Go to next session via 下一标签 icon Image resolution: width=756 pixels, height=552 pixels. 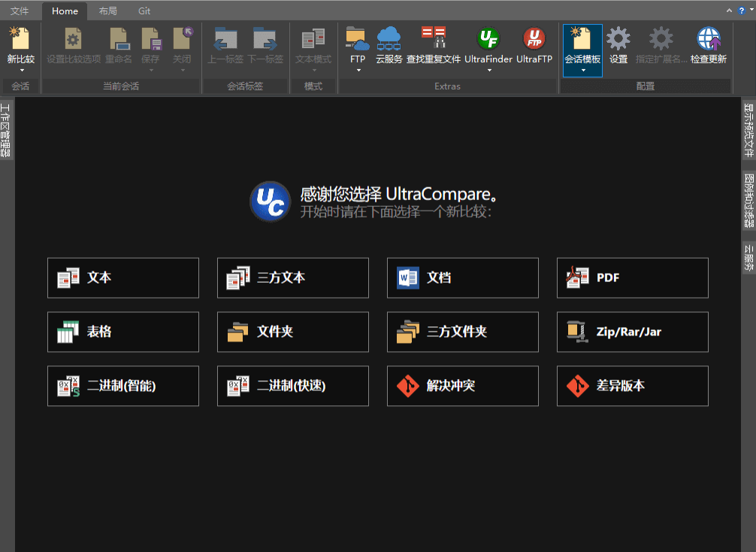[265, 38]
